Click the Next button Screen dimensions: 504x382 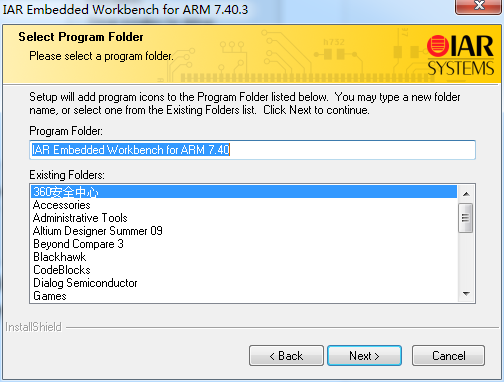pyautogui.click(x=364, y=356)
